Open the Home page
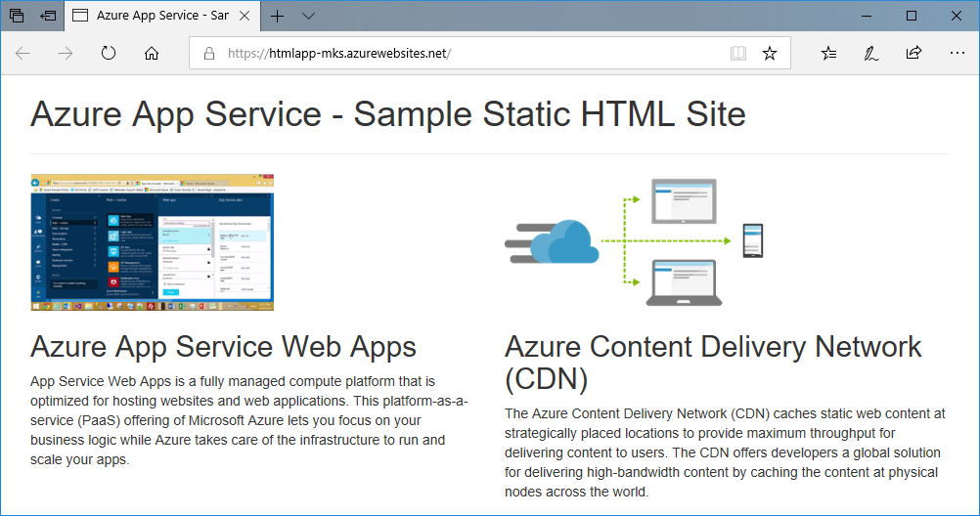The width and height of the screenshot is (980, 516). (152, 53)
